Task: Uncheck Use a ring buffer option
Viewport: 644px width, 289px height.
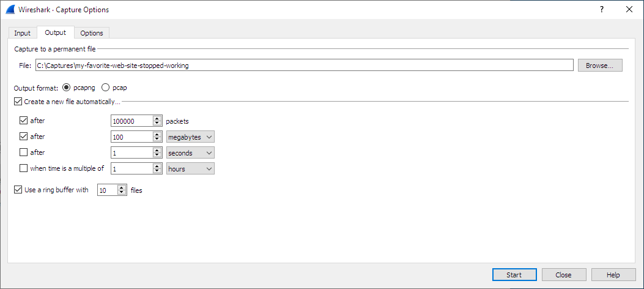Action: [18, 190]
